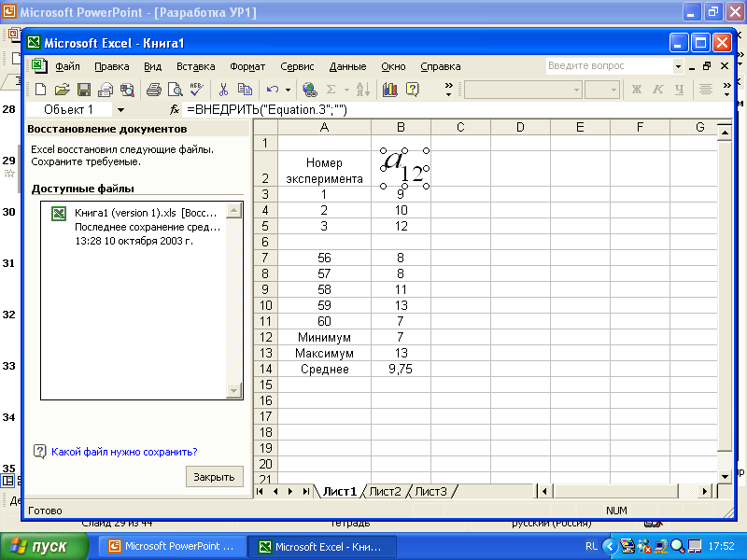The height and width of the screenshot is (560, 747).
Task: Open Microsoft Excel Help question icon
Action: [412, 90]
